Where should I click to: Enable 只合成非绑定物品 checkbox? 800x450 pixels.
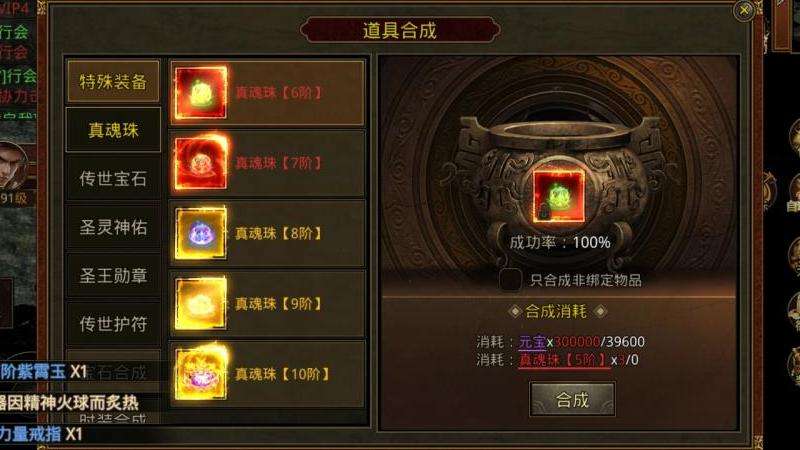click(511, 280)
